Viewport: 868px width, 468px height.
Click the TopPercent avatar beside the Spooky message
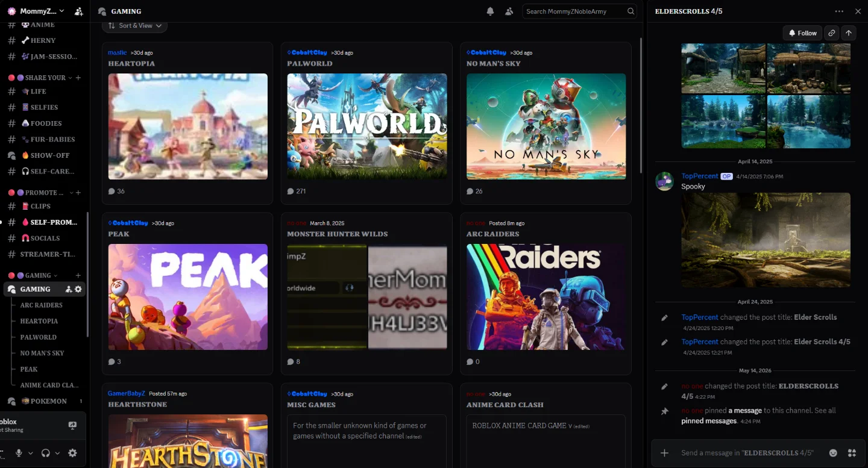664,181
